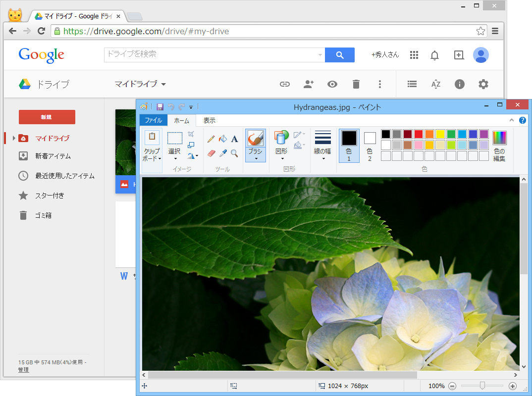This screenshot has width=532, height=396.
Task: Click Redo in Paint title bar
Action: pos(181,107)
